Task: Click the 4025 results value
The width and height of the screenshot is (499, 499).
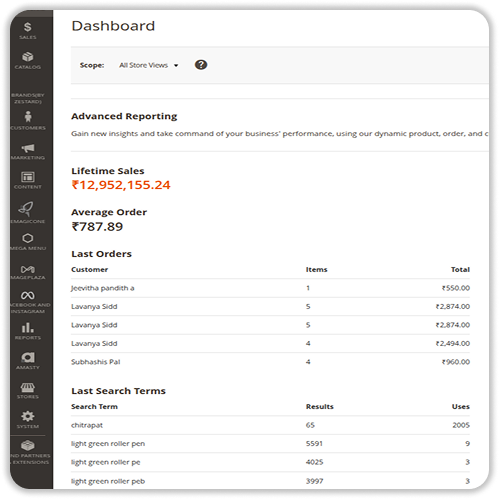Action: click(x=315, y=462)
